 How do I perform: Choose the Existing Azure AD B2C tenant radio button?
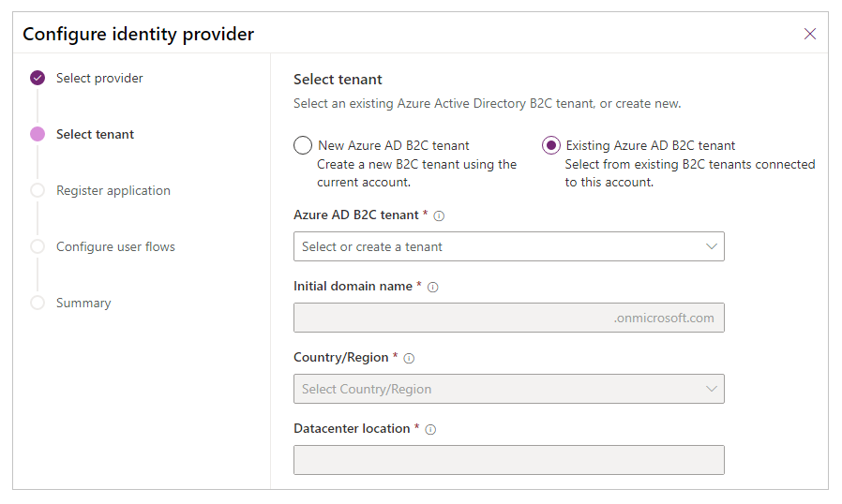point(551,145)
